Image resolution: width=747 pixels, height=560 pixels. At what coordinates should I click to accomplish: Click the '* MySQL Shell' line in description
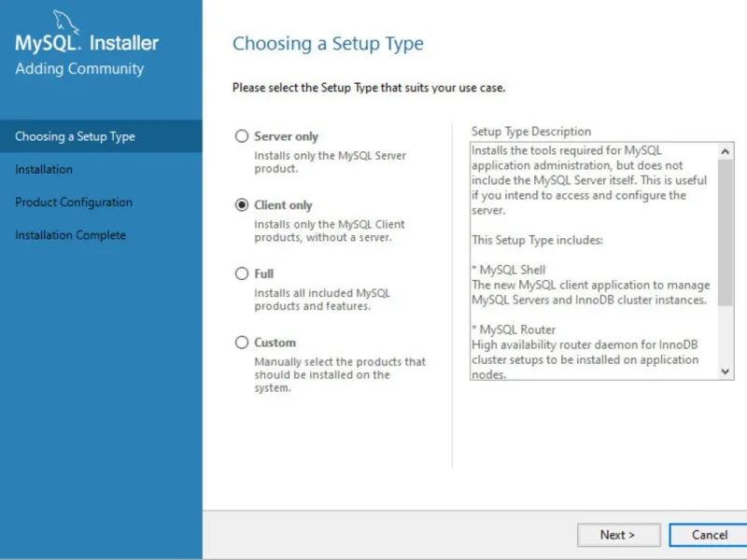click(508, 270)
